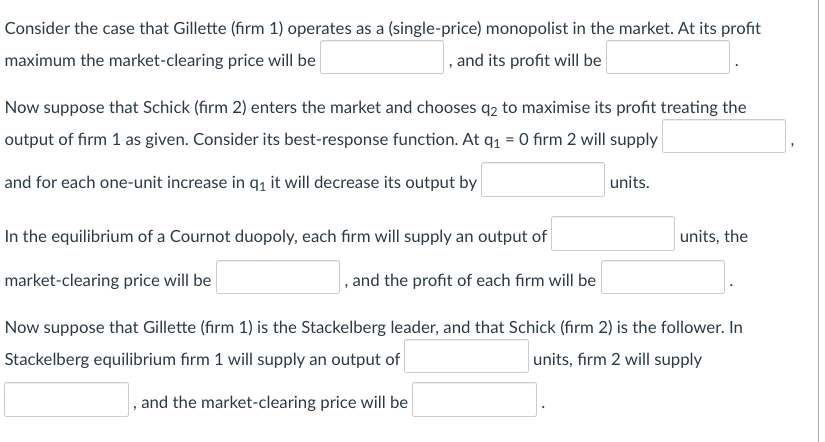
Task: Select the Stackelberg firm 2 supply field
Action: [x=66, y=399]
